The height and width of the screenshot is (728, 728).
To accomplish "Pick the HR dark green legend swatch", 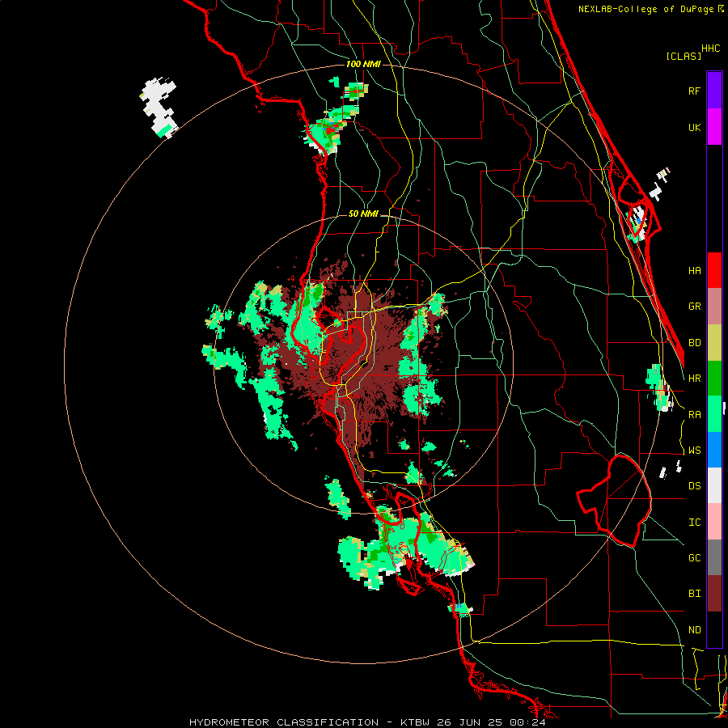I will pos(714,378).
